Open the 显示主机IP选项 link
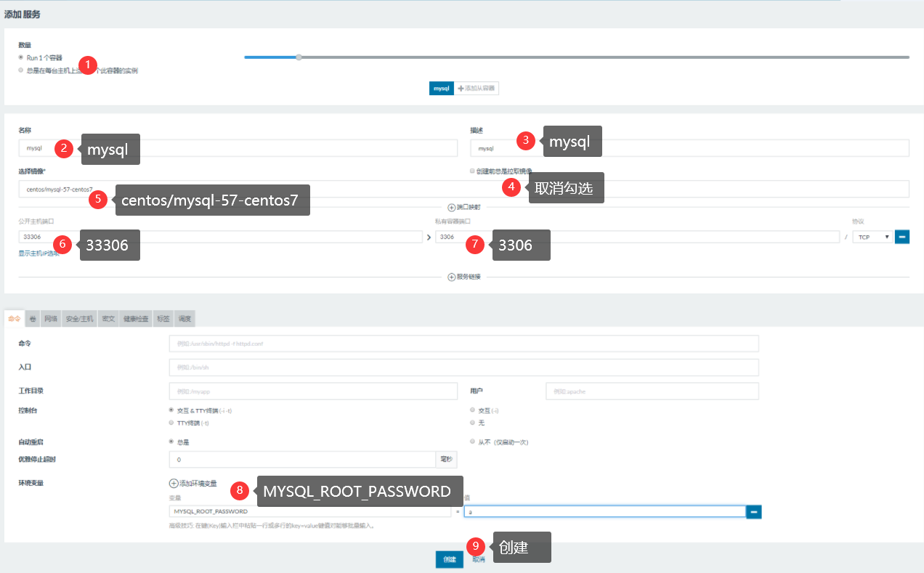This screenshot has height=573, width=924. point(39,253)
